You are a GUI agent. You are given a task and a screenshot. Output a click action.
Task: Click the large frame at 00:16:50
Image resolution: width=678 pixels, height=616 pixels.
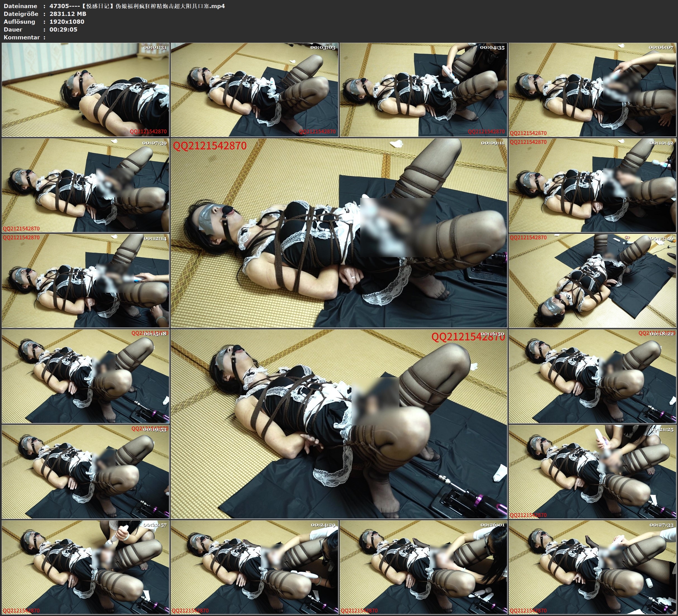click(339, 424)
